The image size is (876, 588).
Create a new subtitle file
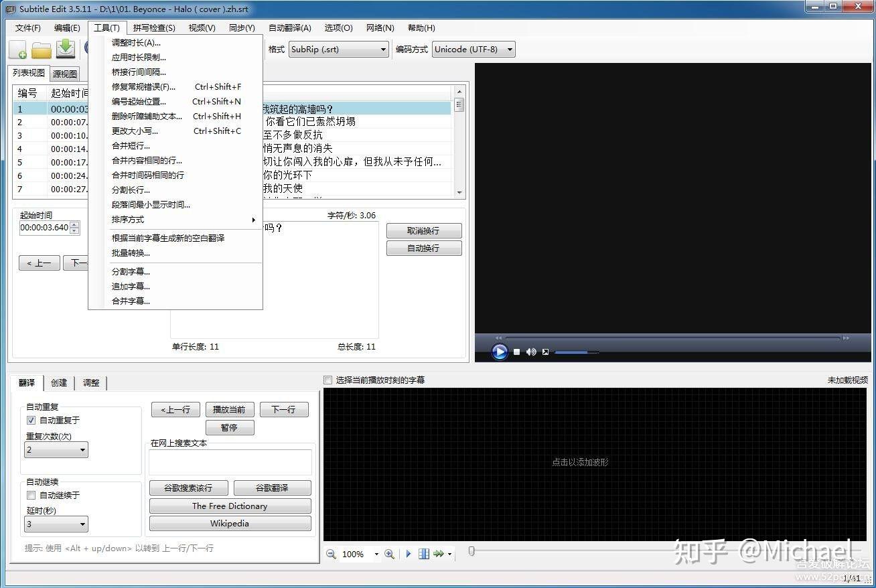click(17, 49)
